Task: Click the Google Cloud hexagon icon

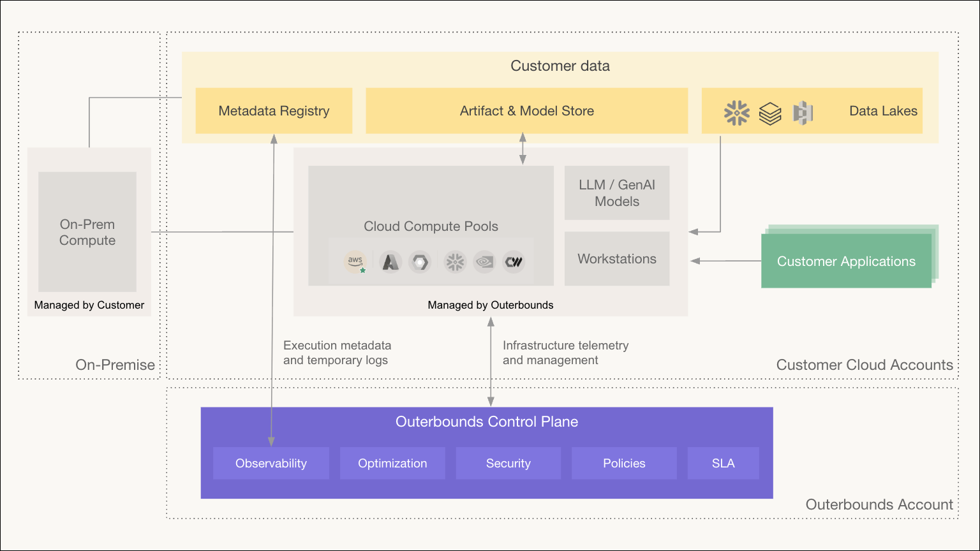Action: pyautogui.click(x=420, y=261)
